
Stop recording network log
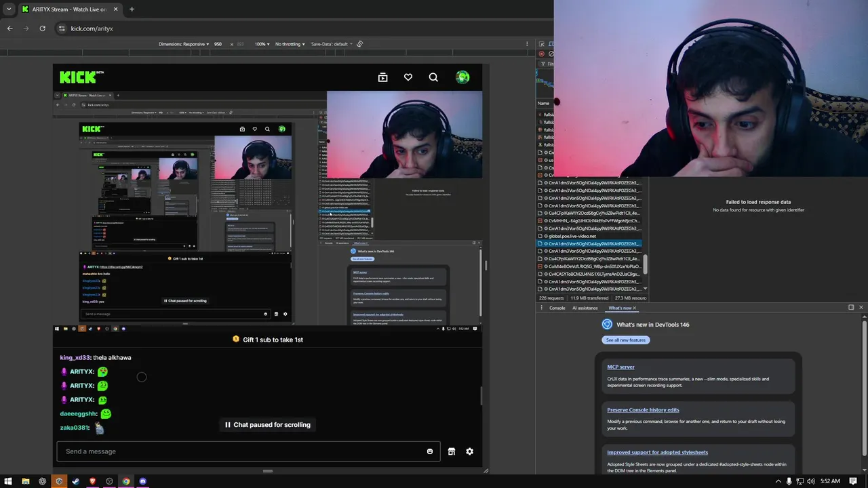click(541, 54)
